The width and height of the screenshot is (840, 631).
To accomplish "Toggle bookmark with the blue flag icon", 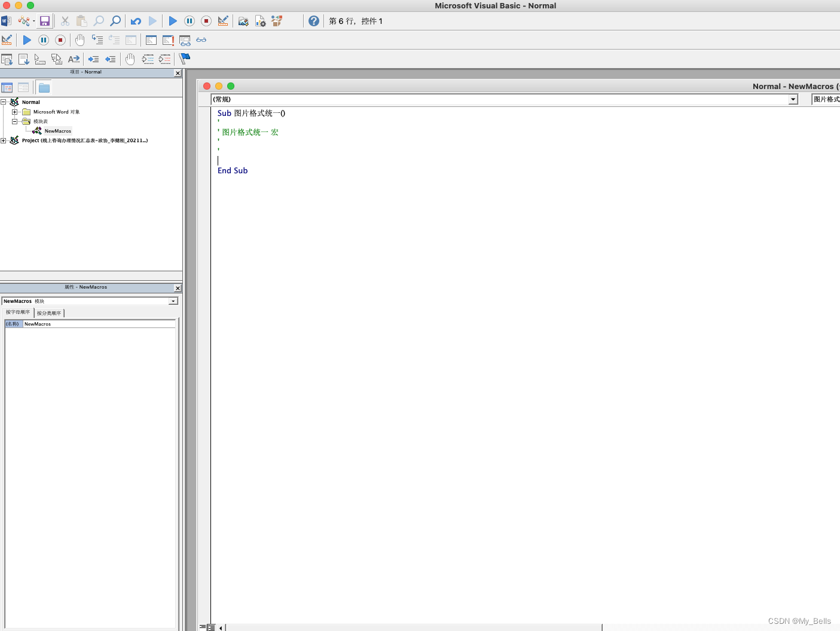I will click(x=185, y=59).
